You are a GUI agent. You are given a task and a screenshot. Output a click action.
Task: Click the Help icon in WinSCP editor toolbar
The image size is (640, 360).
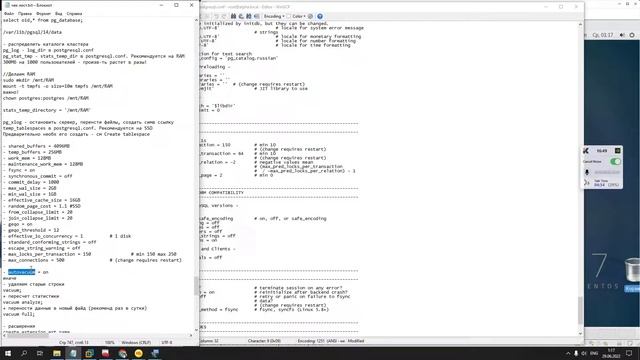tap(320, 16)
